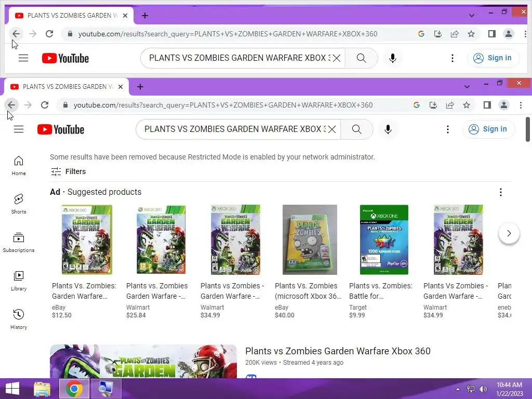This screenshot has width=532, height=399.
Task: Click back arrow in rear Chrome window
Action: click(x=16, y=34)
